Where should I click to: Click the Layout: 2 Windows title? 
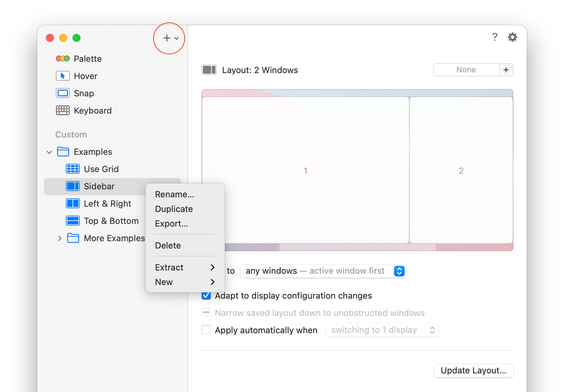[x=260, y=70]
